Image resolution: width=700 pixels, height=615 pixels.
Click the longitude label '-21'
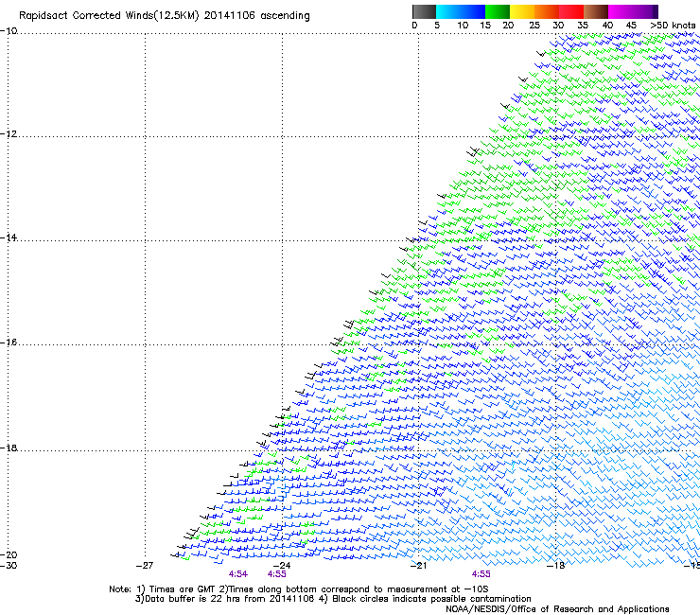click(x=418, y=566)
